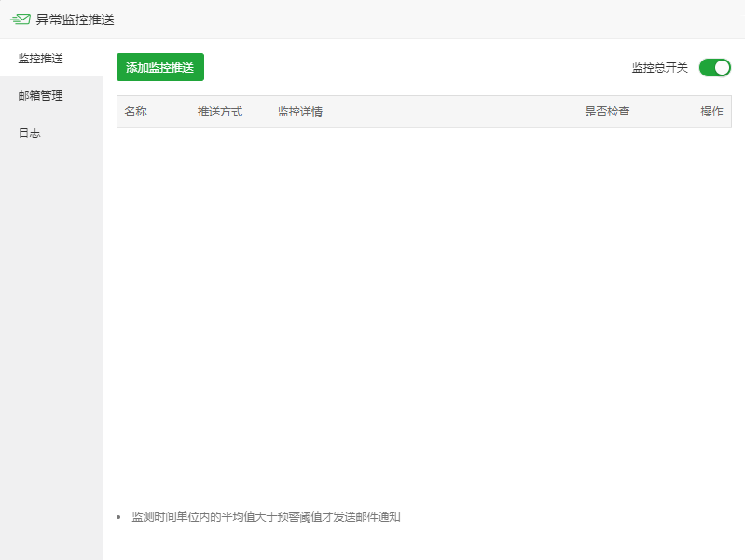
Task: Toggle the 监控总开关 switch off
Action: (x=714, y=67)
